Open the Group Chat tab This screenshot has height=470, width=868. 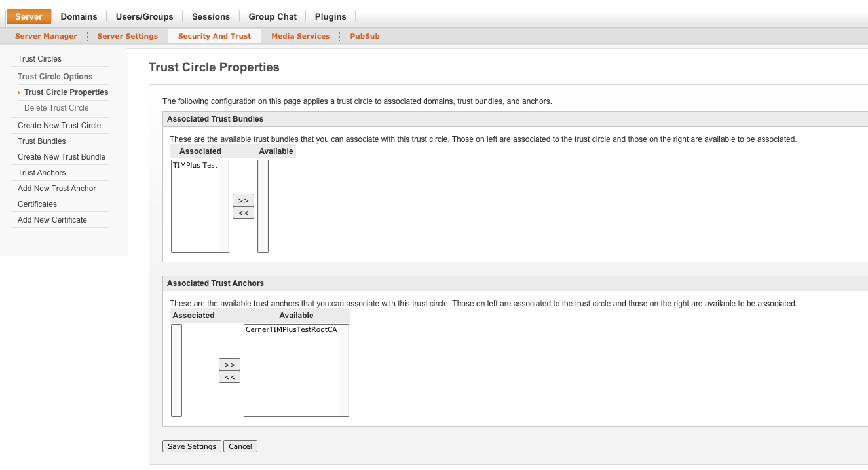point(273,16)
